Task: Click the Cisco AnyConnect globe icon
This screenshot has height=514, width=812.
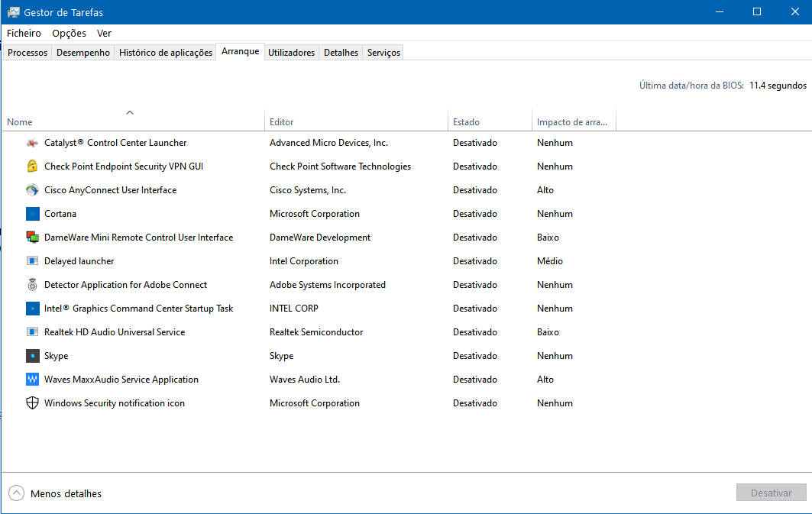Action: pyautogui.click(x=32, y=190)
